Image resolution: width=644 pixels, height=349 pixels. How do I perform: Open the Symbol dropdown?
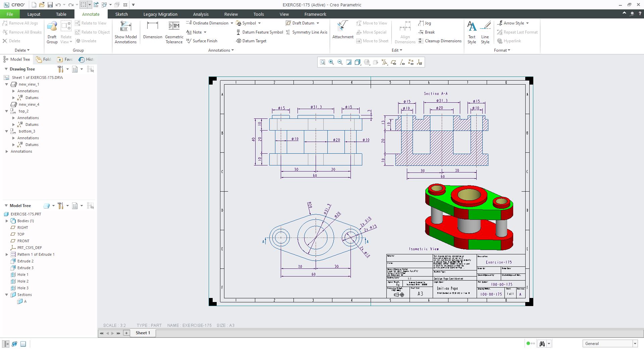click(259, 23)
